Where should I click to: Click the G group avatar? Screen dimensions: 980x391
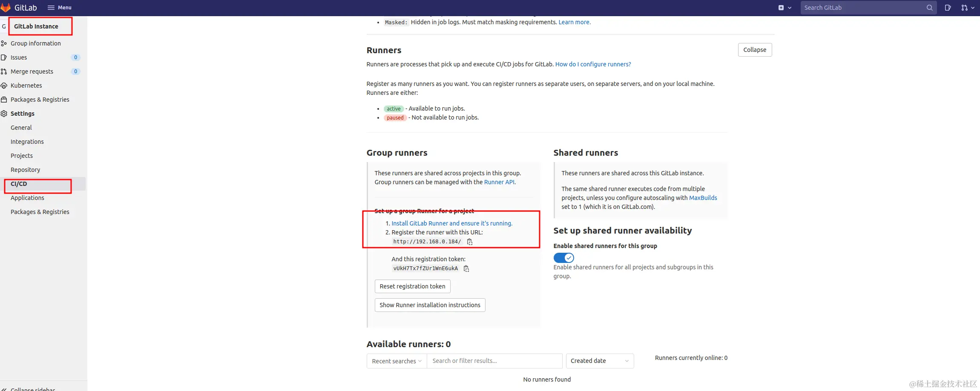click(4, 26)
